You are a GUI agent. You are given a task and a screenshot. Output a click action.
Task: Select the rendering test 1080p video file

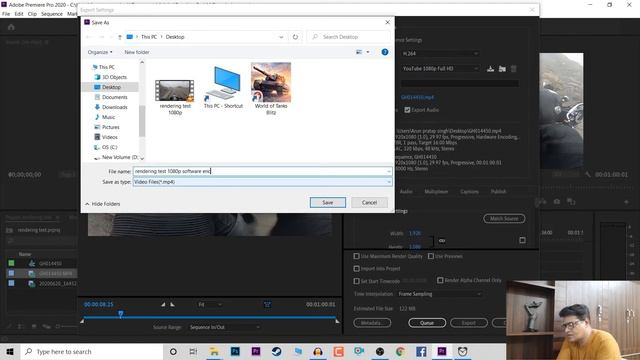[175, 97]
